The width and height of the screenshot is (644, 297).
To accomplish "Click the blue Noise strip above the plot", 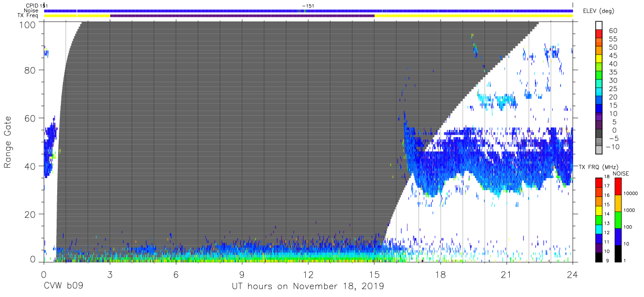I will click(x=308, y=10).
